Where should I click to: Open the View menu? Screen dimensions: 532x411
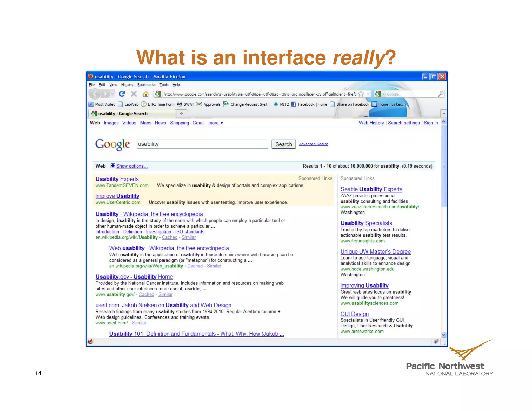point(113,85)
